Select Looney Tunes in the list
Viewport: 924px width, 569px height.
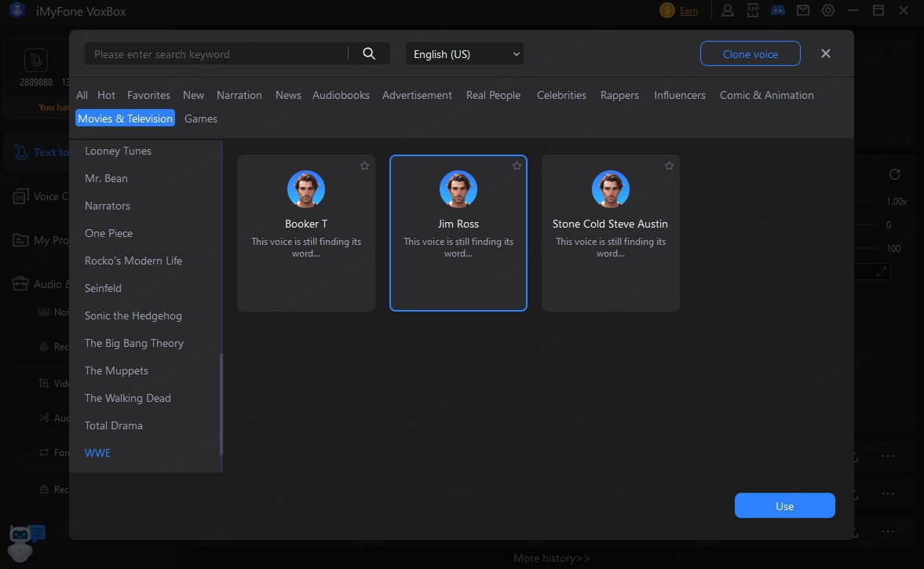click(118, 151)
